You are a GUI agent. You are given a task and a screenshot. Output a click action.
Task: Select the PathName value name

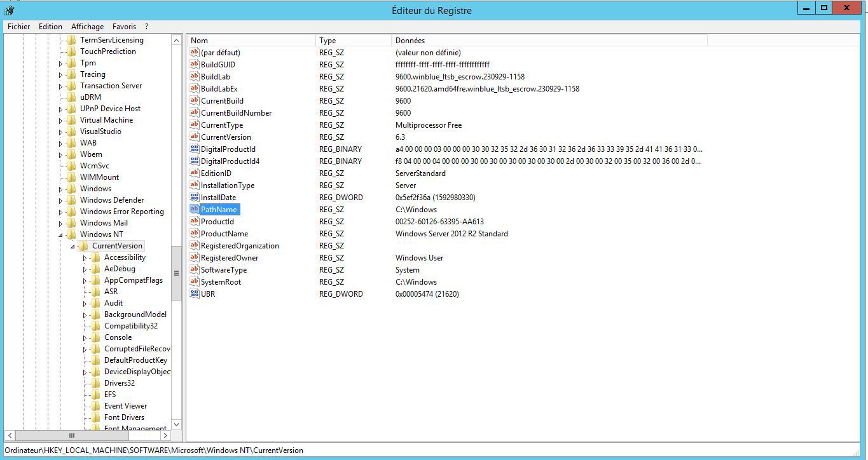219,209
